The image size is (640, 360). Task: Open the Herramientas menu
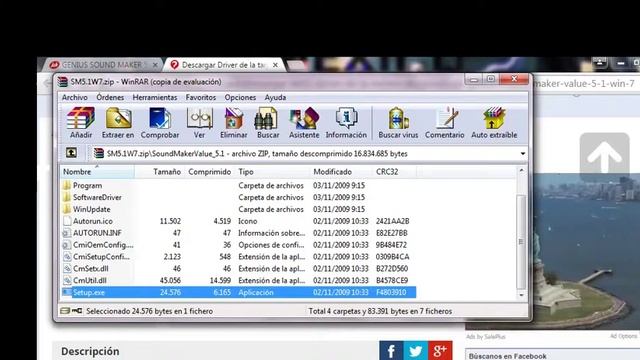tap(155, 98)
